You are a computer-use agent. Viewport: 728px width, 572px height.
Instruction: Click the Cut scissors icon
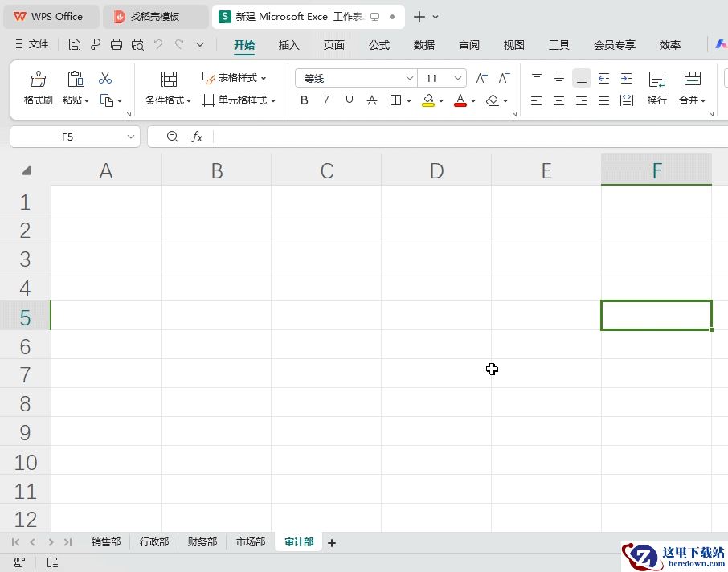click(105, 78)
